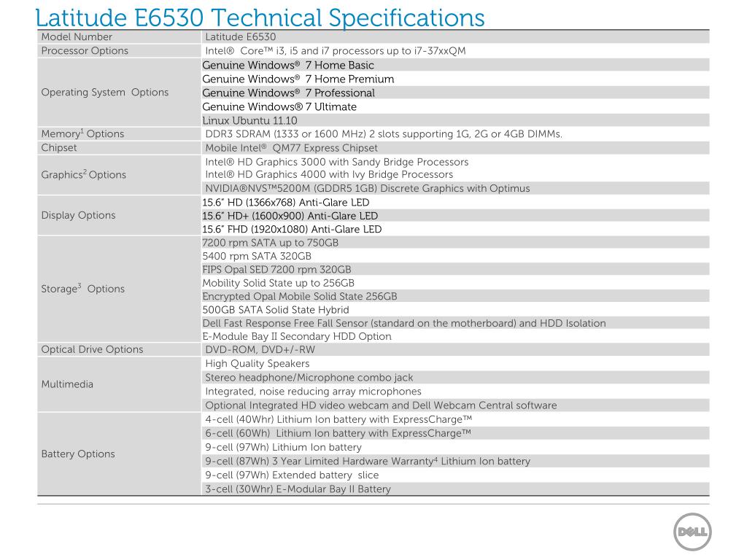Click 'Encrypted Opal Mobile Solid State 256GB' row

[x=455, y=296]
